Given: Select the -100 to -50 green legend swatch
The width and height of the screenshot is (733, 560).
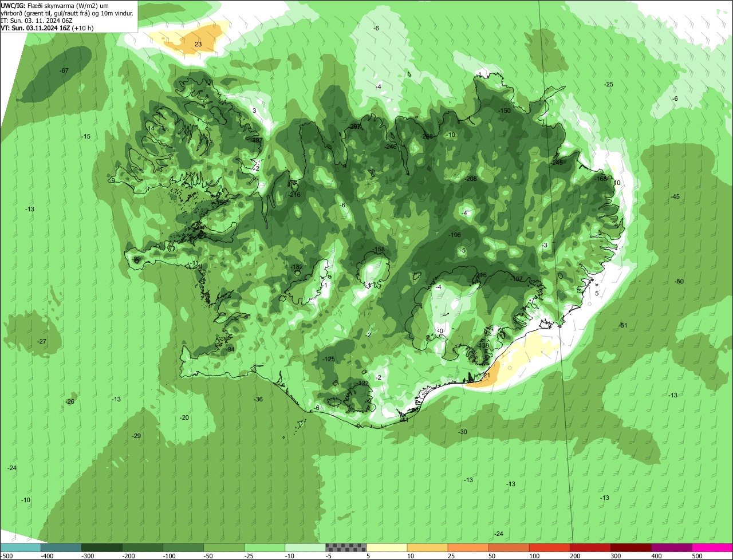Looking at the screenshot, I should click(183, 547).
